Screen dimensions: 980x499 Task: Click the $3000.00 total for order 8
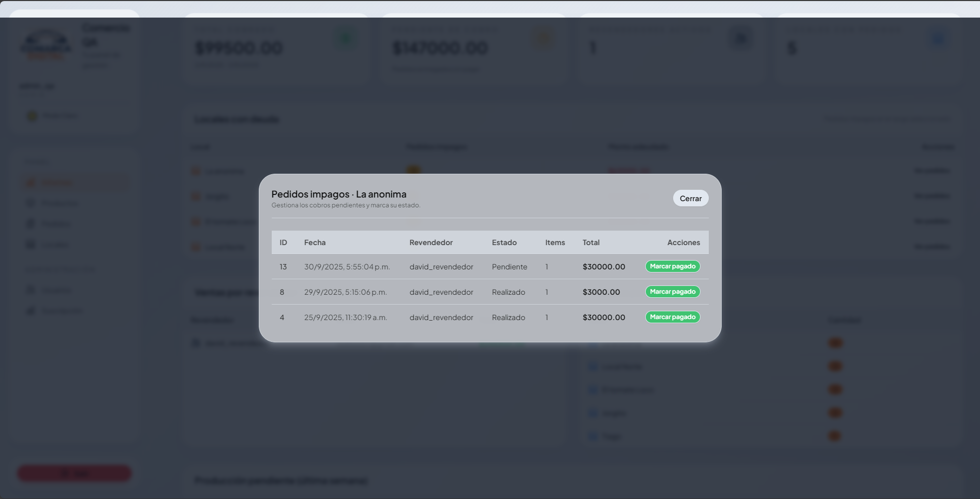coord(601,292)
